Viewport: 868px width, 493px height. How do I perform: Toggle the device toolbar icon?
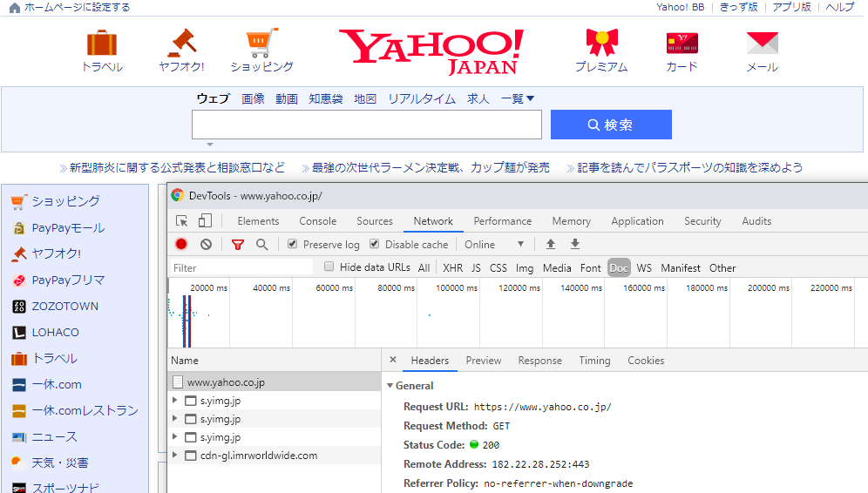coord(205,221)
